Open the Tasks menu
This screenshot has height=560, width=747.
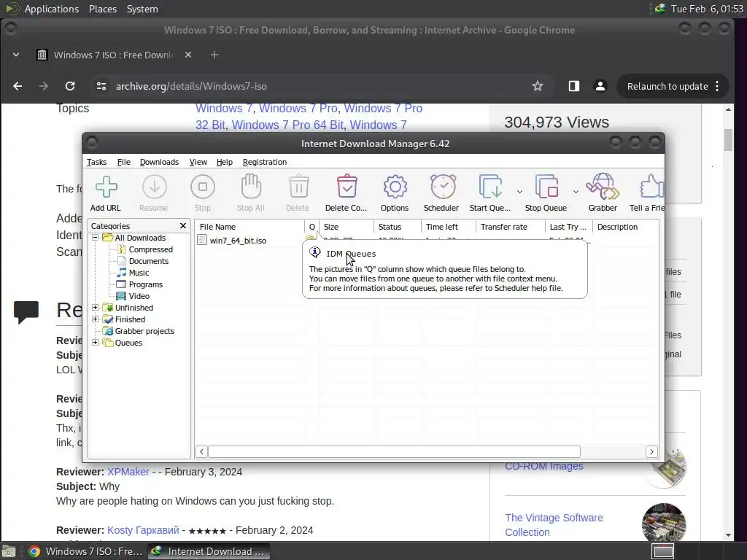[x=96, y=162]
